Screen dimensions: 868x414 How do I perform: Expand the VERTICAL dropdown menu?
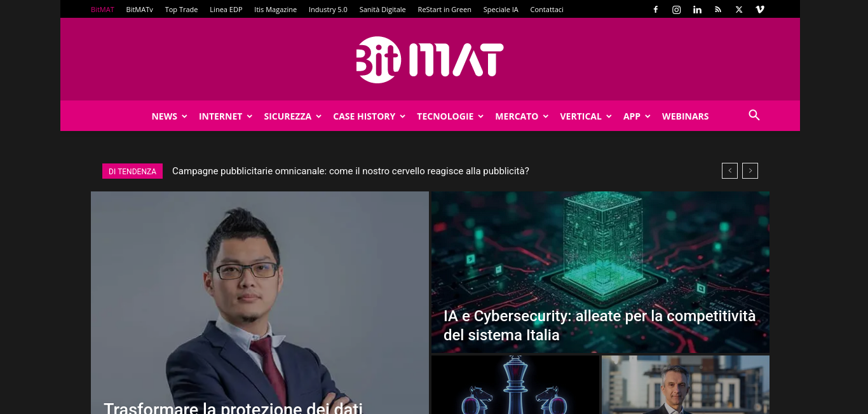(586, 116)
